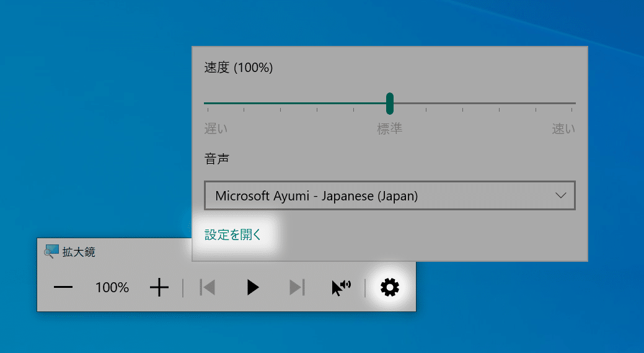644x353 pixels.
Task: Zoom out with the minus button
Action: click(63, 287)
